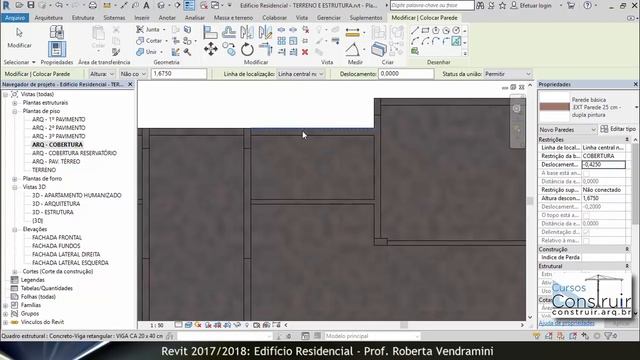
Task: Select the Trim/Extend to corner icon
Action: [x=265, y=50]
